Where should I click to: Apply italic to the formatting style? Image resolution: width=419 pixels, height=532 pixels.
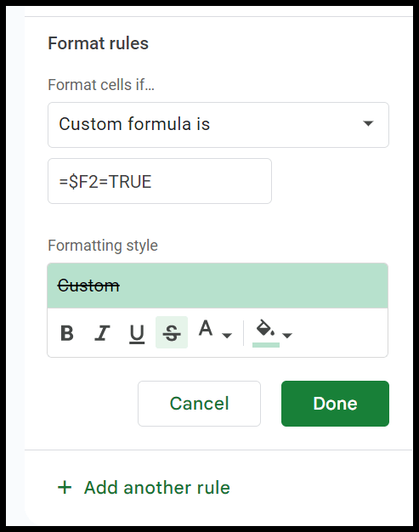pos(102,333)
